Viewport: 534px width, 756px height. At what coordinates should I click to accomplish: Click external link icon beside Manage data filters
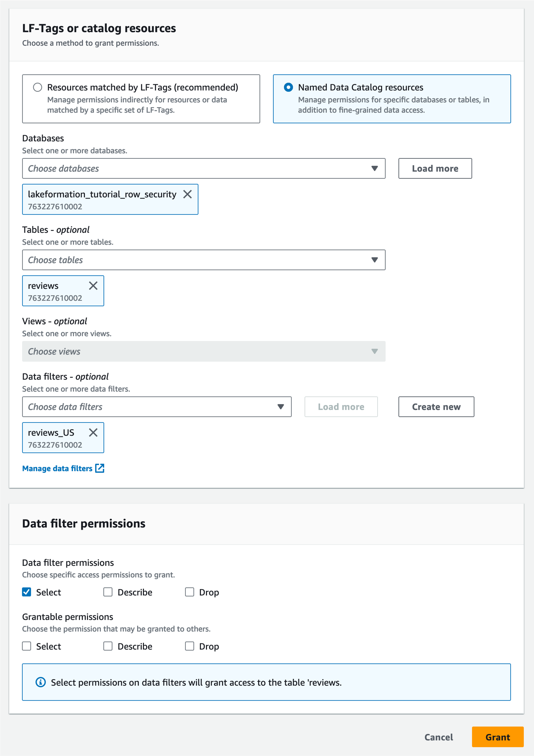(100, 468)
